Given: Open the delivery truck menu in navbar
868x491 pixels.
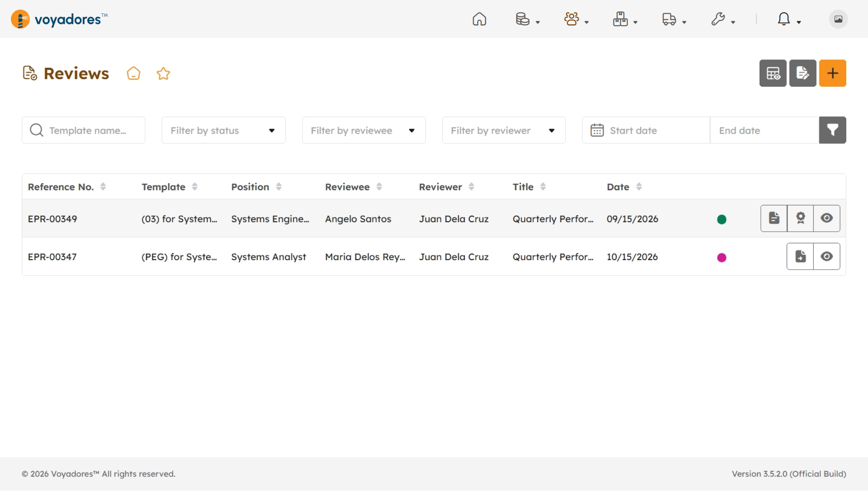Looking at the screenshot, I should point(674,19).
